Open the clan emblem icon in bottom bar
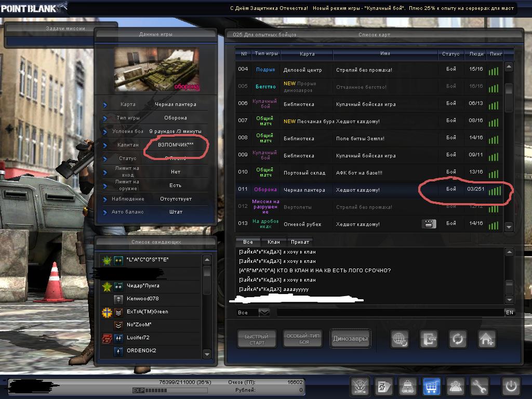This screenshot has width=532, height=399. 360,386
